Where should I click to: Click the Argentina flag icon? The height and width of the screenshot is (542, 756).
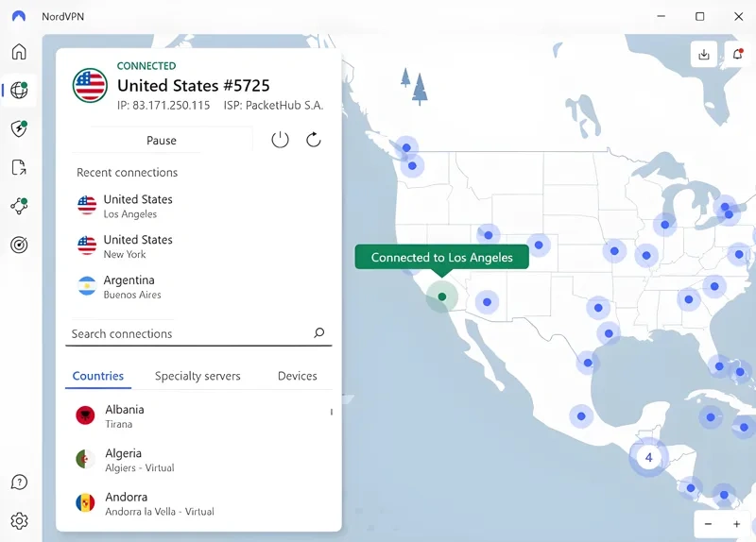tap(87, 286)
